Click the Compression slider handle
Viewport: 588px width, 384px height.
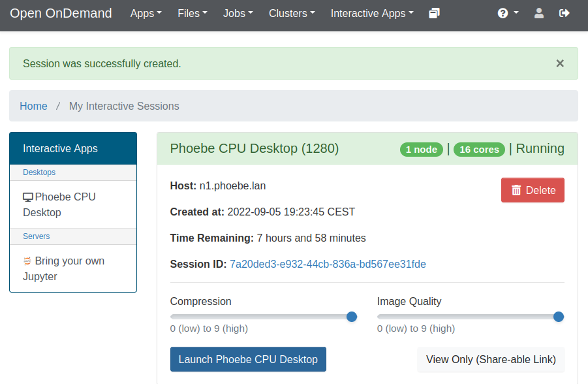click(352, 317)
